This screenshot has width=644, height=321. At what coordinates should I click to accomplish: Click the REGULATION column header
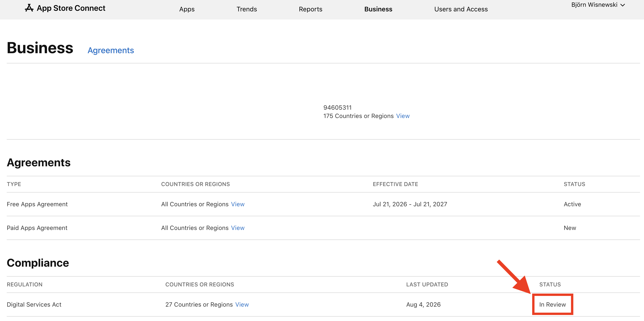(x=24, y=285)
